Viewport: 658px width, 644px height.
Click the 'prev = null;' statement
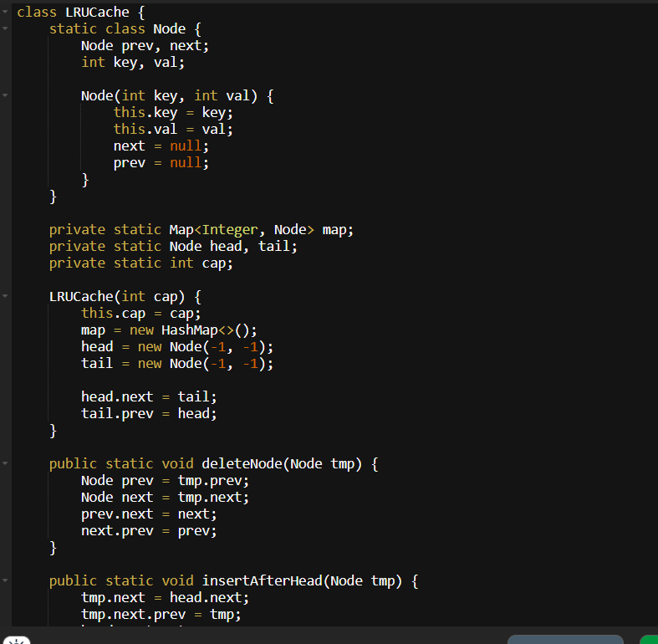point(161,163)
